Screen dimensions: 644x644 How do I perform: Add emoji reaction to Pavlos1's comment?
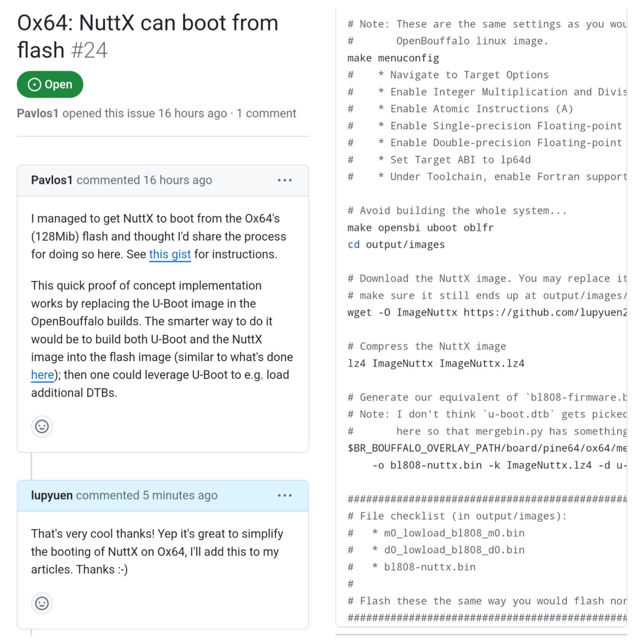[x=42, y=427]
